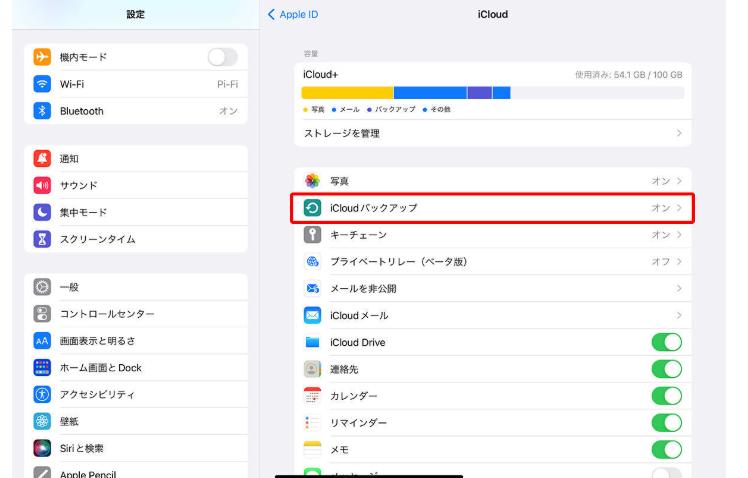Tap the Bluetooth オン status
This screenshot has height=478, width=748.
(x=229, y=111)
